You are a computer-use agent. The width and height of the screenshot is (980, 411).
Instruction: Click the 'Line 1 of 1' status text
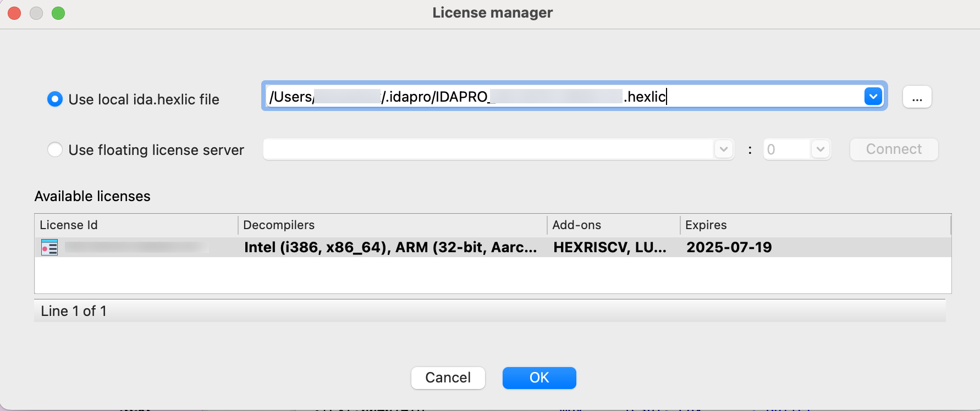click(x=74, y=311)
